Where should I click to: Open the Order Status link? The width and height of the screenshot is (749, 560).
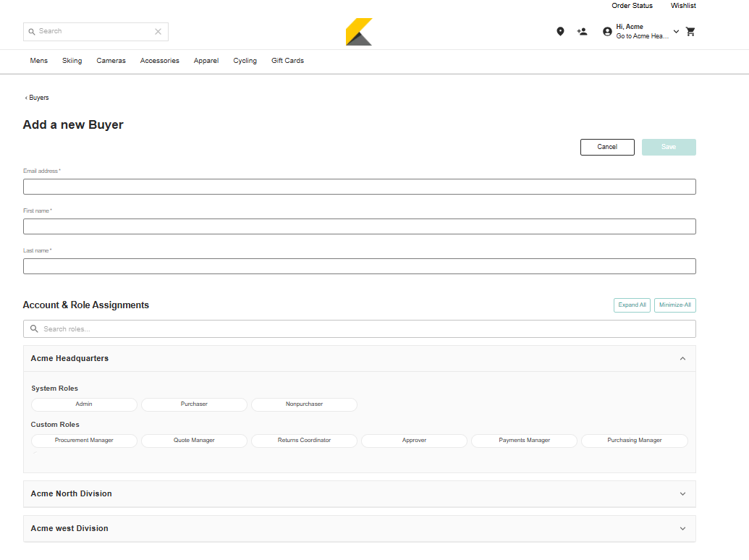tap(632, 6)
